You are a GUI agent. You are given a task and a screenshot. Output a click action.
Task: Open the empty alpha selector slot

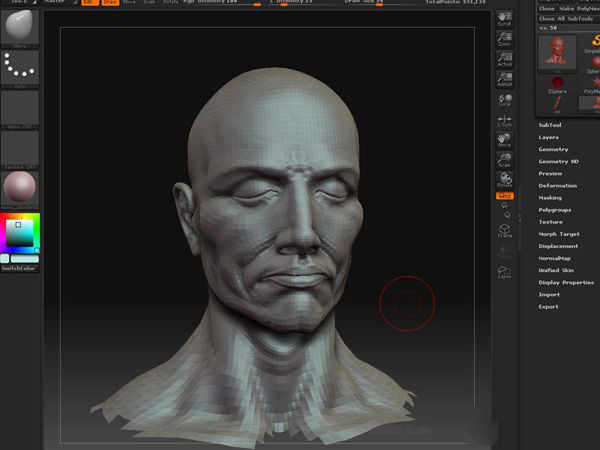[x=20, y=109]
